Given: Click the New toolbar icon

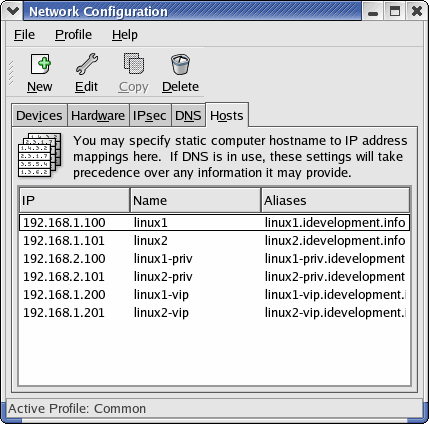Looking at the screenshot, I should [40, 64].
